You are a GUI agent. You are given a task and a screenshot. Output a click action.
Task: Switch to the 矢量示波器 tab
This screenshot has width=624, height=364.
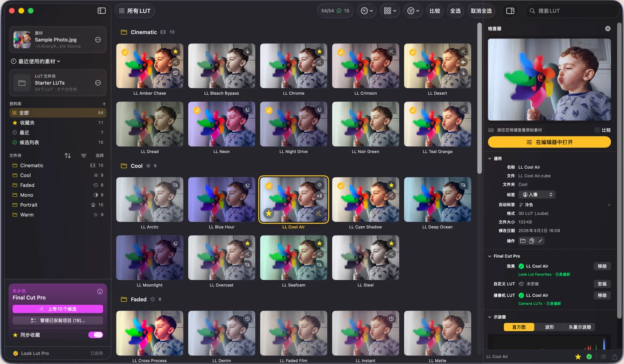tap(580, 327)
